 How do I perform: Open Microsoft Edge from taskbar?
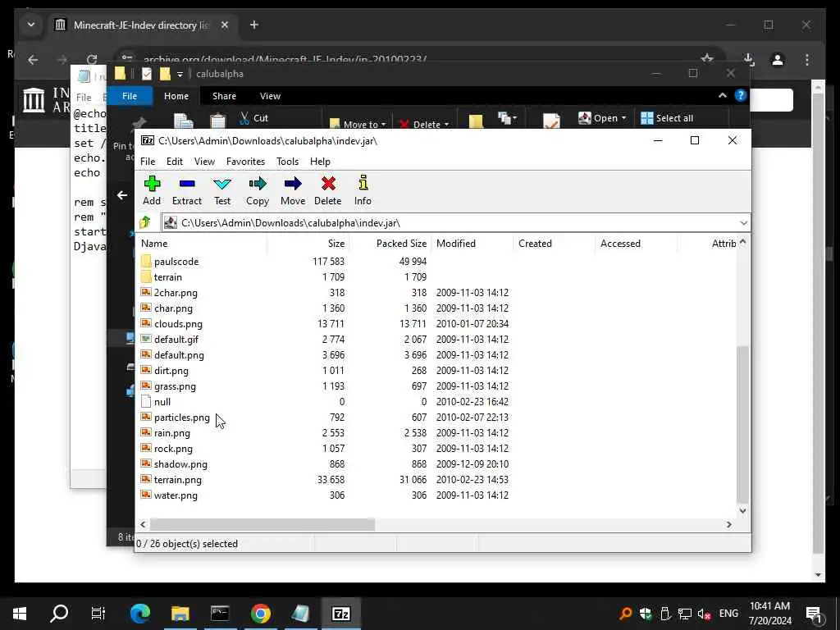pos(140,614)
